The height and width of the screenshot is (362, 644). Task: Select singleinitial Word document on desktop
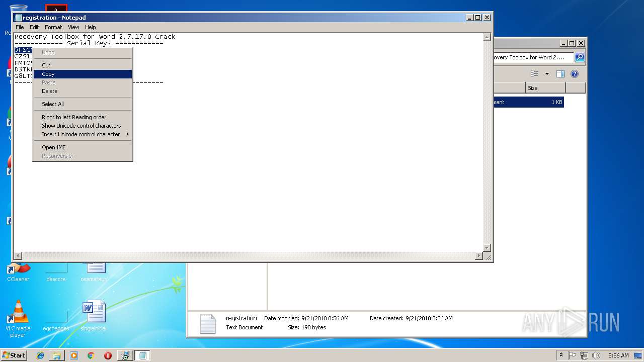pyautogui.click(x=94, y=315)
